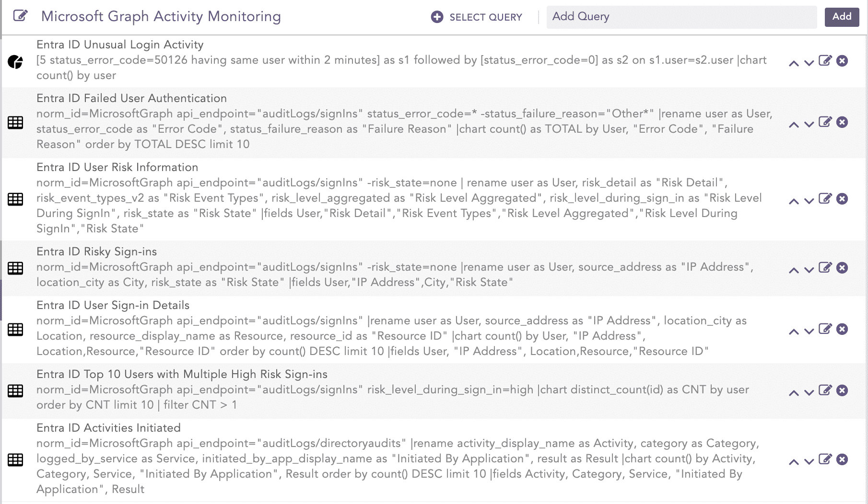
Task: Move Entra ID Unusual Login Activity up
Action: [794, 63]
